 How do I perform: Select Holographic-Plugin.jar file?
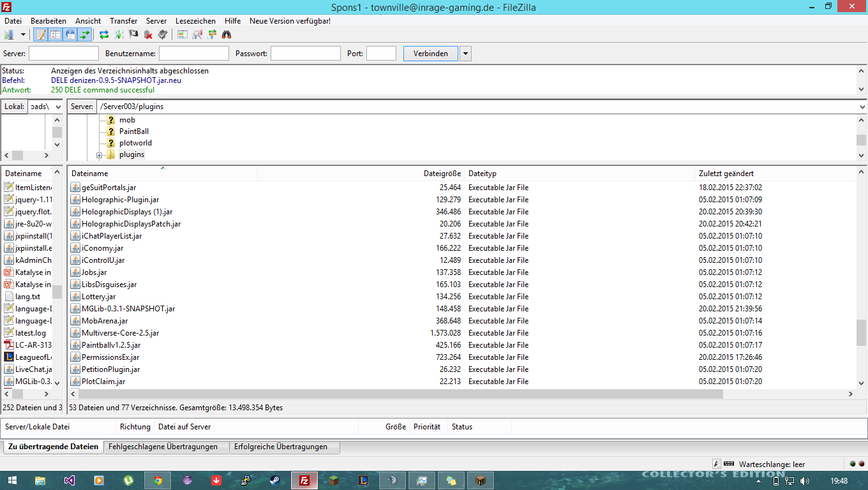[x=120, y=200]
